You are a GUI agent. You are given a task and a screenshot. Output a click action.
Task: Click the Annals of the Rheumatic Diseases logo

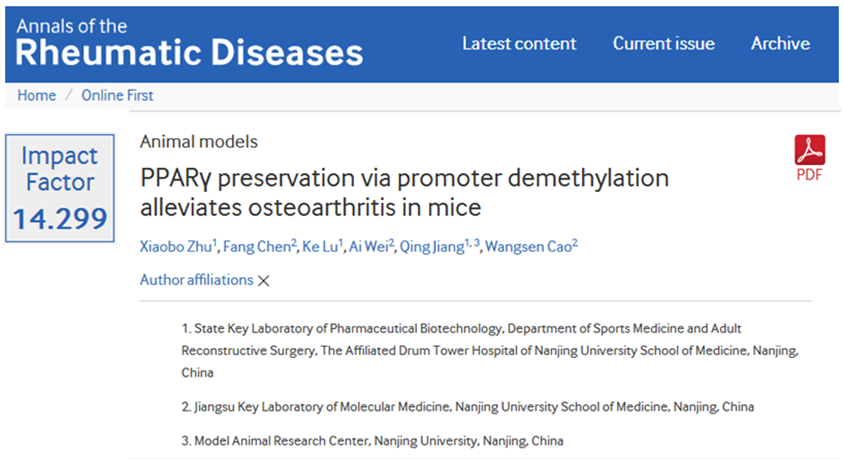coord(190,41)
